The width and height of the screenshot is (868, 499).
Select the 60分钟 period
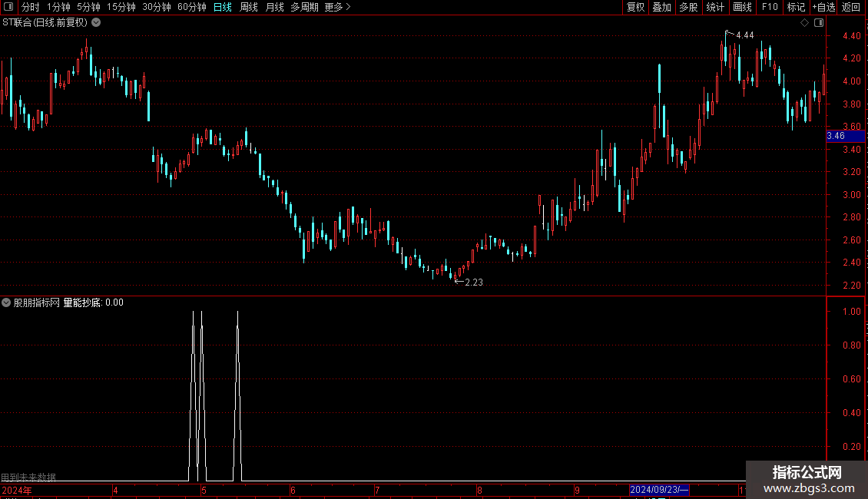[x=191, y=7]
